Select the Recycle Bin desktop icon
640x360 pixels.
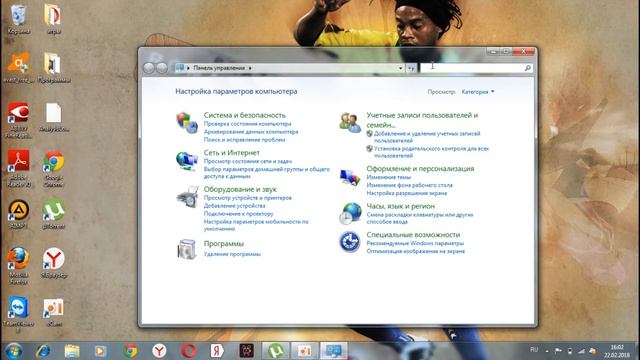click(18, 19)
